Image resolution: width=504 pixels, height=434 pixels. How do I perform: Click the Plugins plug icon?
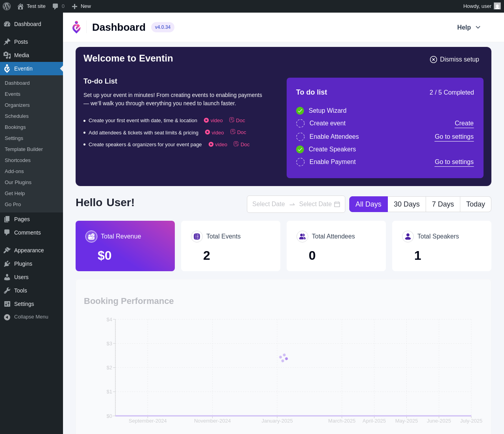7,264
